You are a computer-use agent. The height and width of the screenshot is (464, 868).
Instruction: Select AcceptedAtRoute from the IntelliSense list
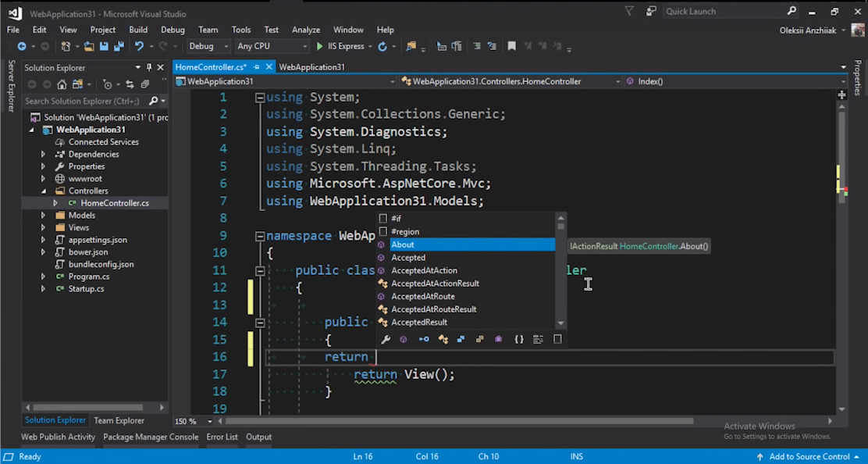pyautogui.click(x=422, y=296)
